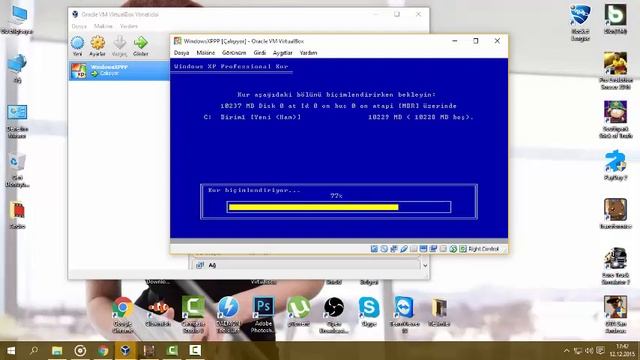
Task: Click the Windows Start button
Action: pyautogui.click(x=11, y=351)
